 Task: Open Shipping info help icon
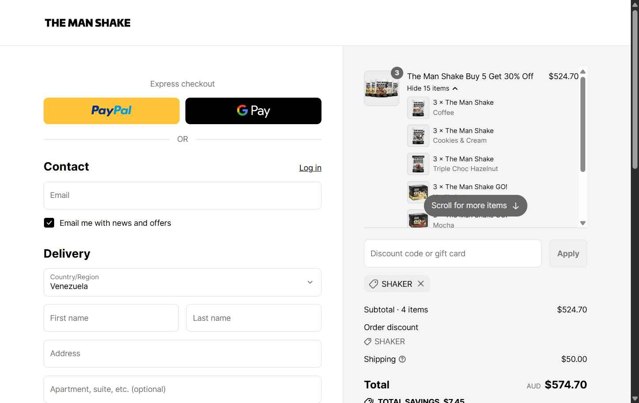pyautogui.click(x=402, y=359)
